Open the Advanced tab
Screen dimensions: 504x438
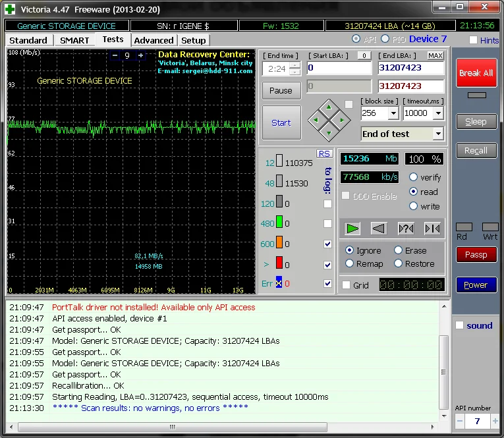[154, 40]
